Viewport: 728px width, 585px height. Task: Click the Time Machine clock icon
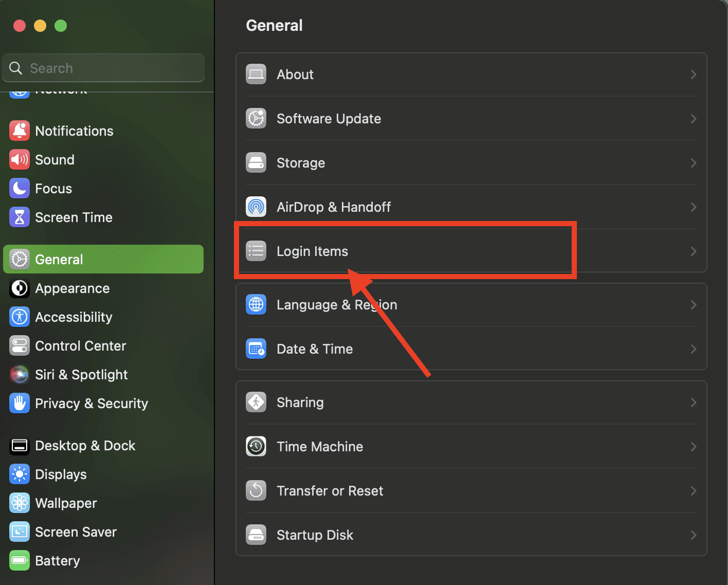pos(256,446)
